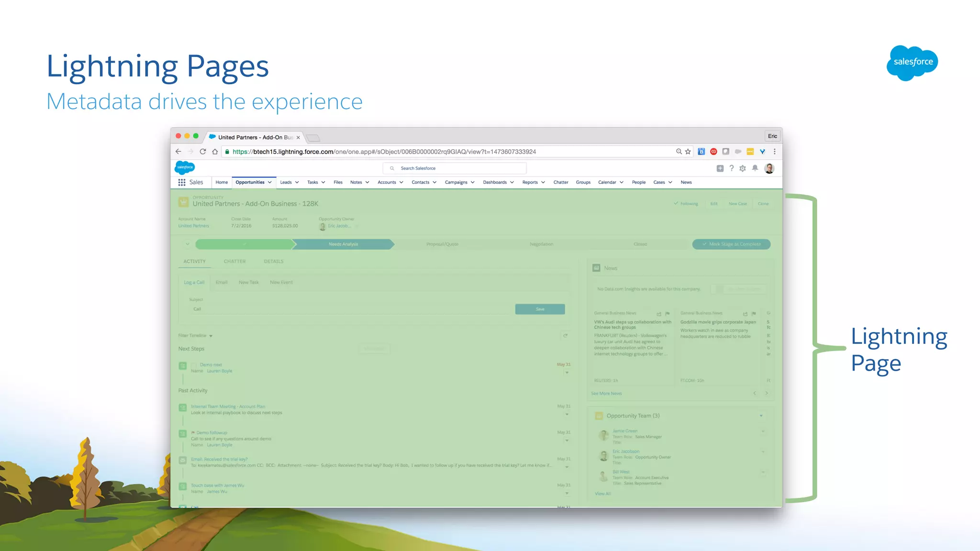Screen dimensions: 980x551
Task: Open View All team members link
Action: (602, 494)
